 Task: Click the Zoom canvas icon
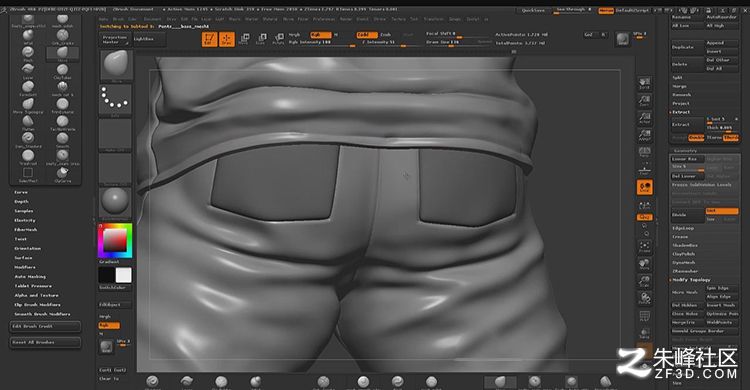click(644, 100)
